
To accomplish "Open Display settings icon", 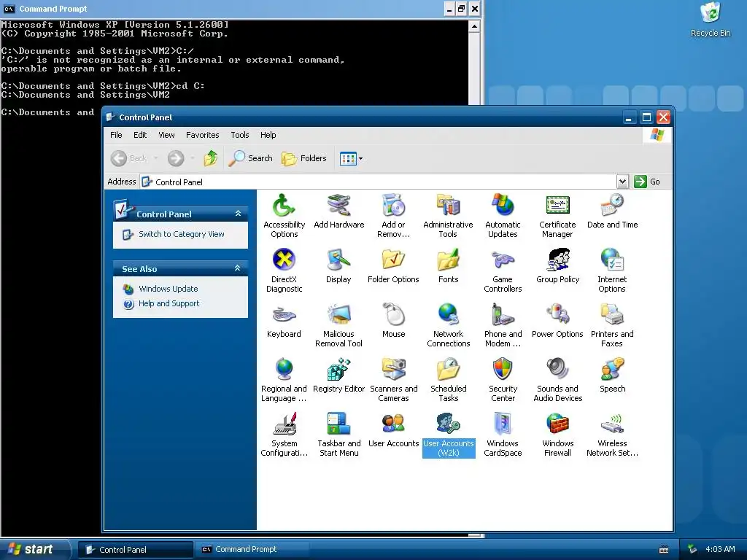I will pos(338,260).
